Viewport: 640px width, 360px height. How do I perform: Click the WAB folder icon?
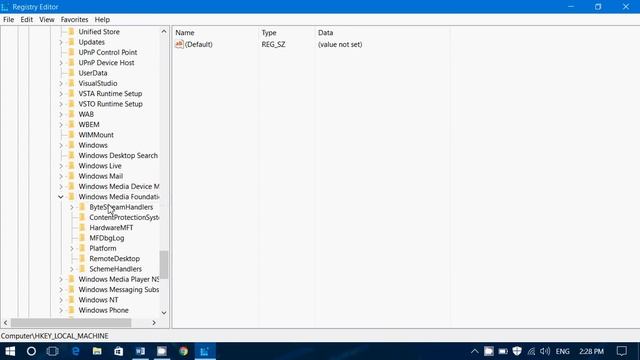71,114
